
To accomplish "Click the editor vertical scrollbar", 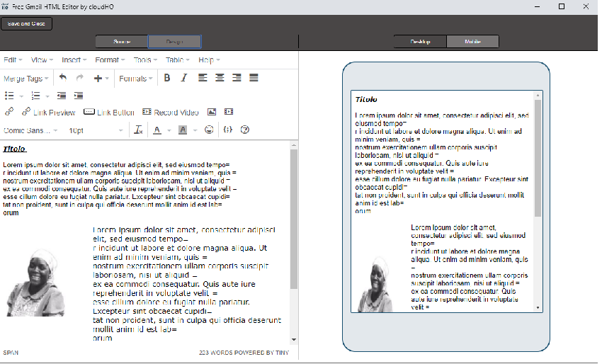I will pos(294,219).
